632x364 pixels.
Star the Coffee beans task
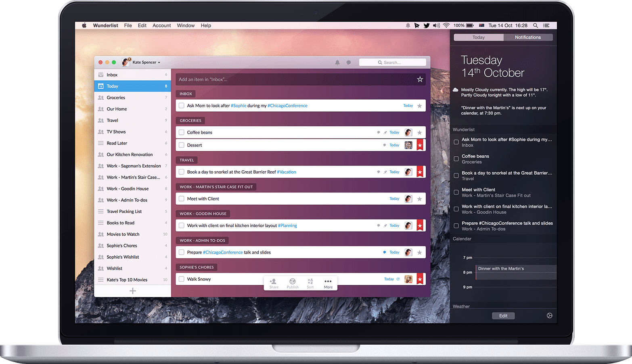(x=420, y=132)
